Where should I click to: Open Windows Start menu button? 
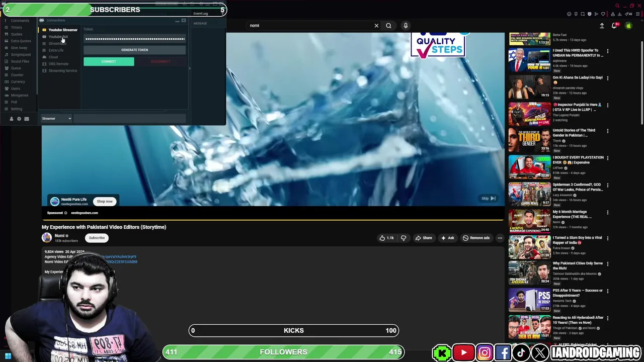[8, 356]
